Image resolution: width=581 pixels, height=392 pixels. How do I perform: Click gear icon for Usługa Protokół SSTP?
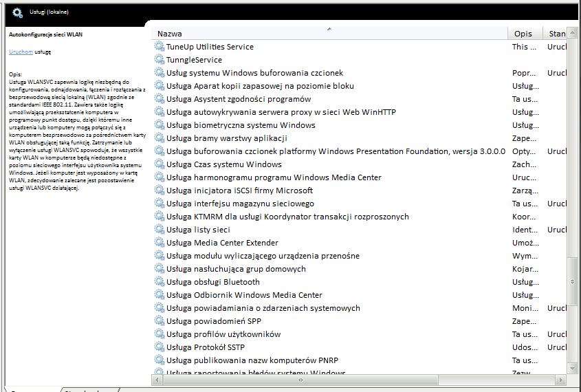click(x=160, y=347)
